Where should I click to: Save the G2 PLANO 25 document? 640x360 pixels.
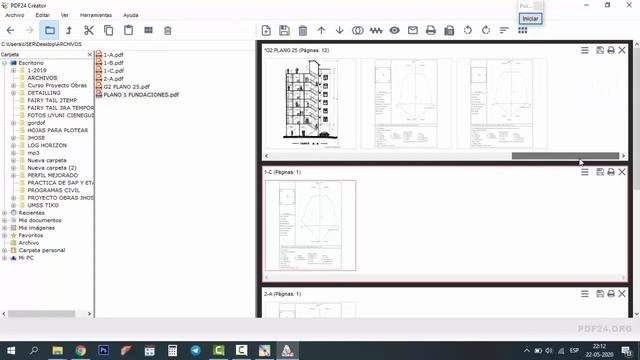(x=600, y=50)
